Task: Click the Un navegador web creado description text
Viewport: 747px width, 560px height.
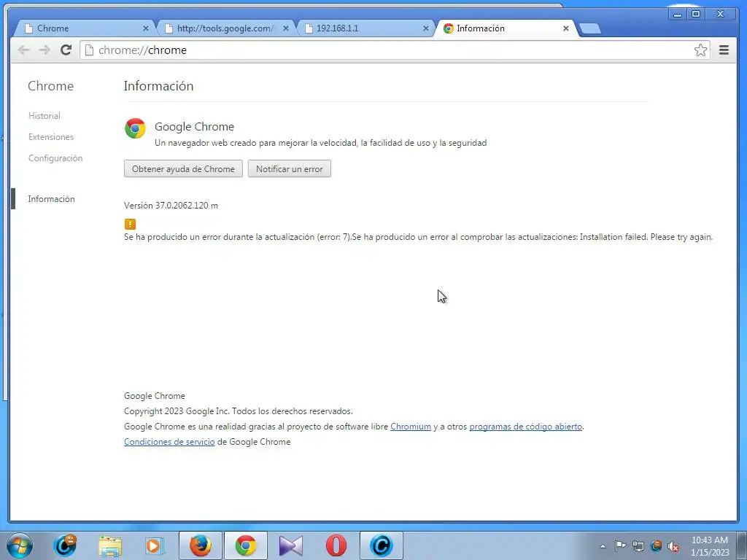Action: tap(321, 143)
